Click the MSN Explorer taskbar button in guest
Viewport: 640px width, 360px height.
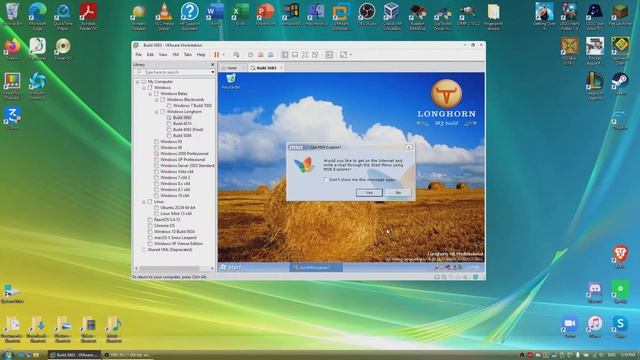coord(316,268)
